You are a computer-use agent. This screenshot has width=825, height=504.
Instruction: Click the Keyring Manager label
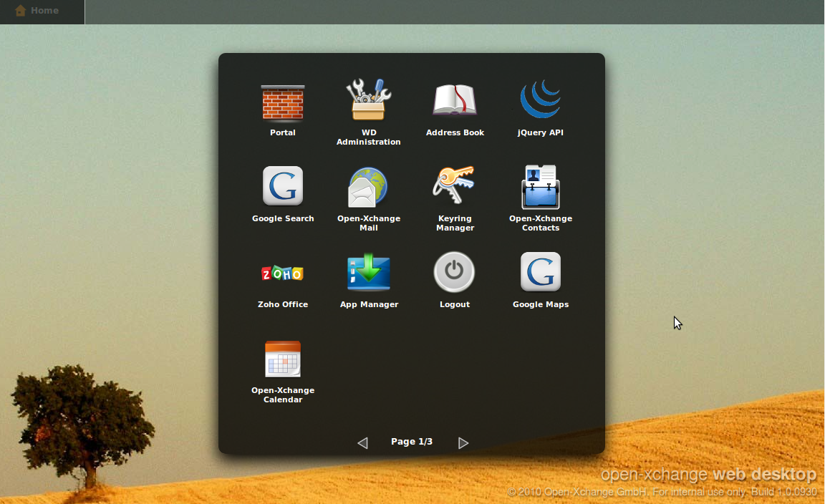tap(455, 223)
